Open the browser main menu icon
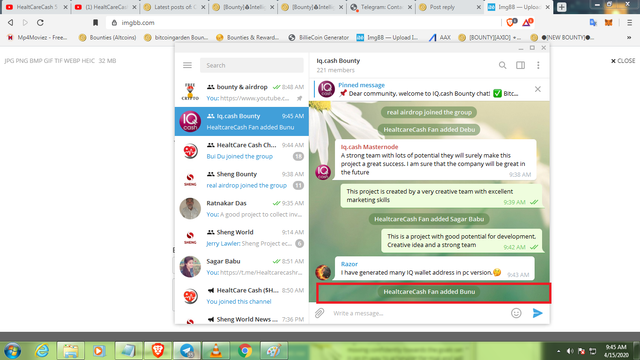 [x=630, y=23]
